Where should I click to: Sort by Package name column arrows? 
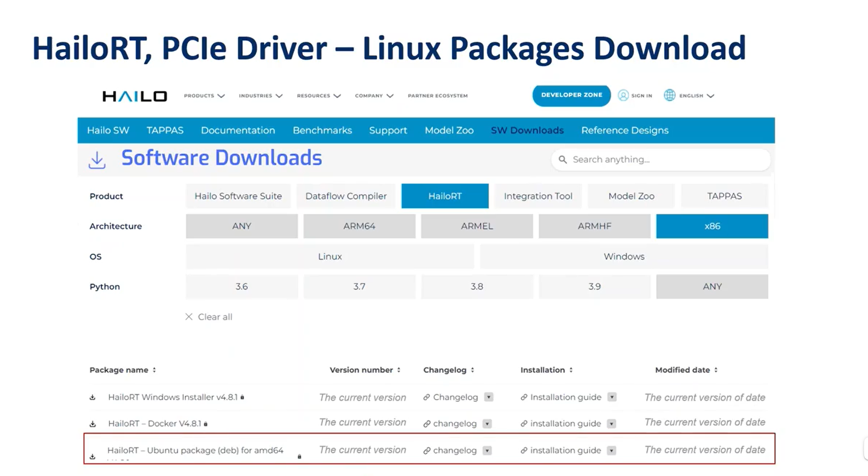(154, 370)
